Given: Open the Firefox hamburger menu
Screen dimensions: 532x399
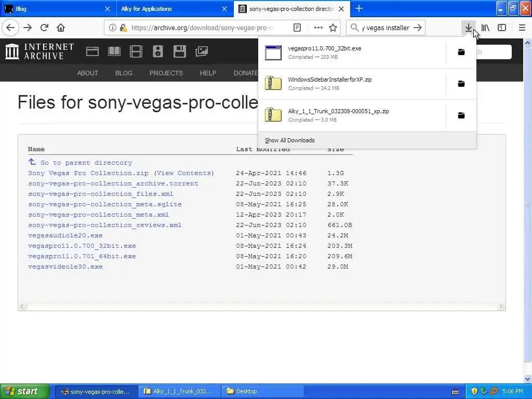Looking at the screenshot, I should 522,28.
